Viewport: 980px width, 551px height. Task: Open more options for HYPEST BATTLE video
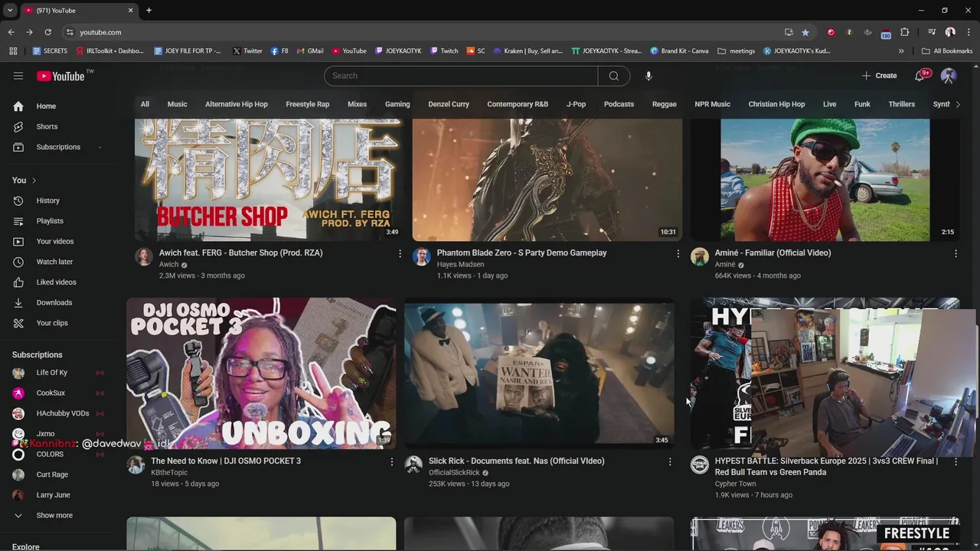pos(955,461)
